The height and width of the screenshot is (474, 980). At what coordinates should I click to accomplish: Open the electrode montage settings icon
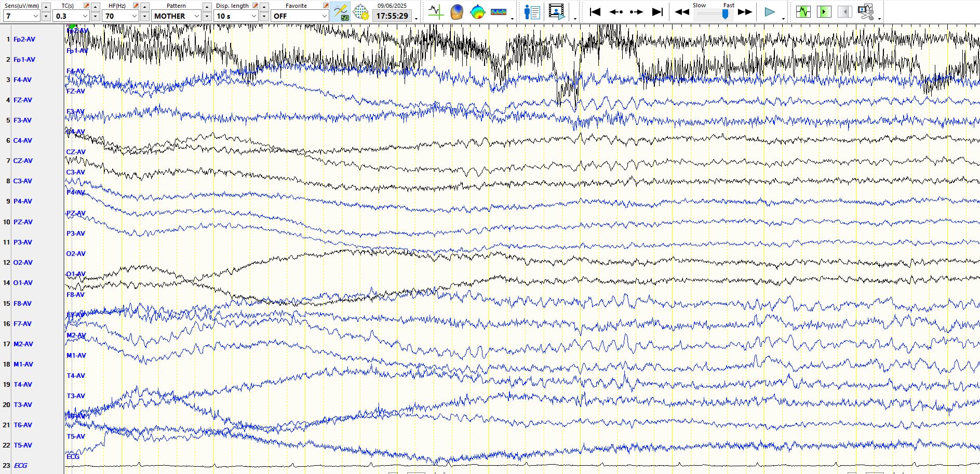[x=360, y=11]
